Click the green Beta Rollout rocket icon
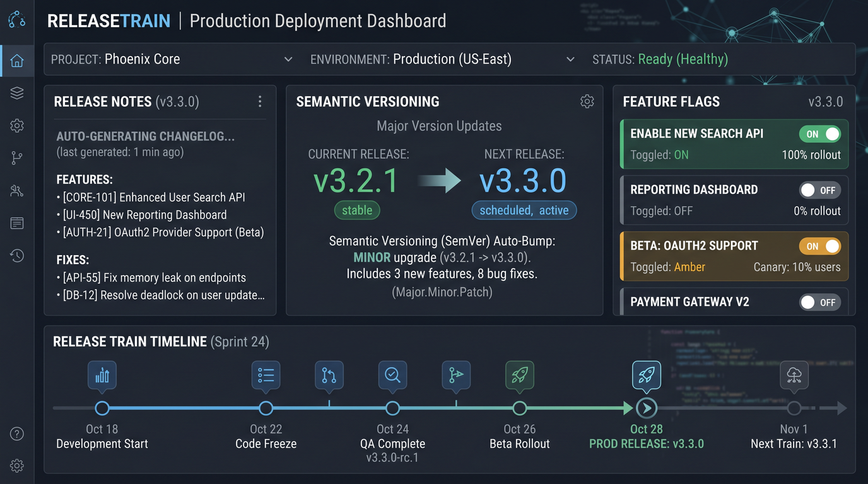Screen dimensions: 868x484 pyautogui.click(x=520, y=376)
